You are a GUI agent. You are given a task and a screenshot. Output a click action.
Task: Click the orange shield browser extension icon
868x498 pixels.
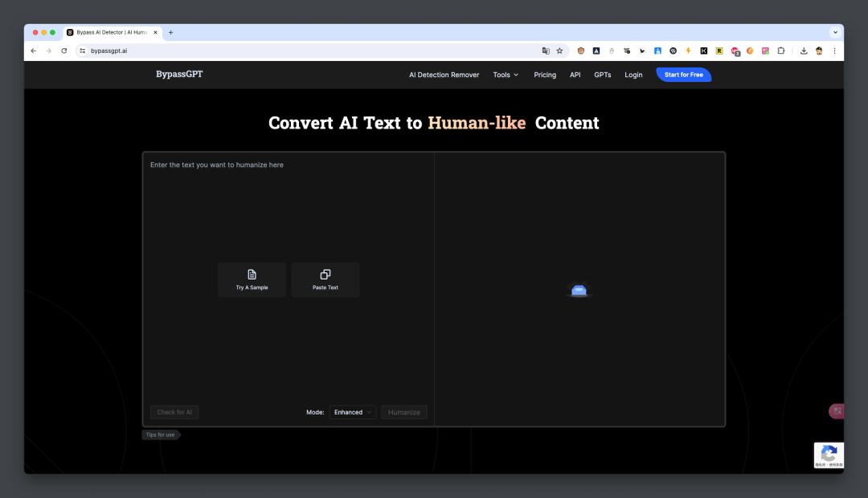pos(581,51)
